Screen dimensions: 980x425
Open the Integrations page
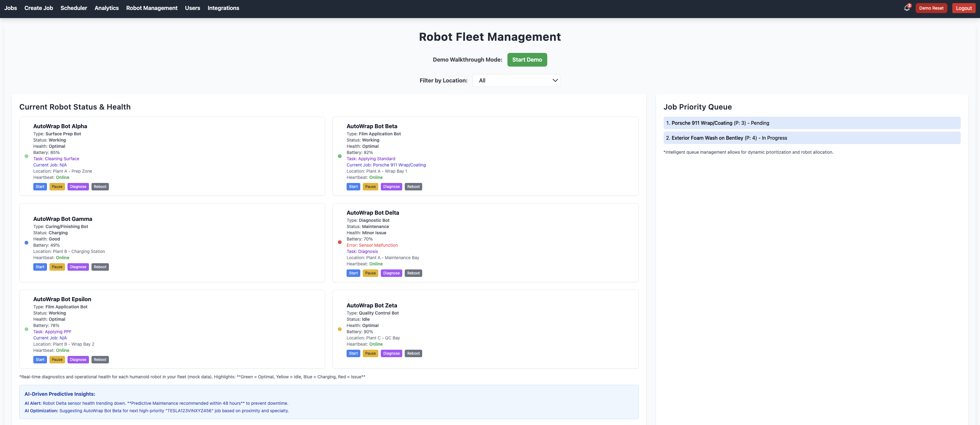(223, 8)
